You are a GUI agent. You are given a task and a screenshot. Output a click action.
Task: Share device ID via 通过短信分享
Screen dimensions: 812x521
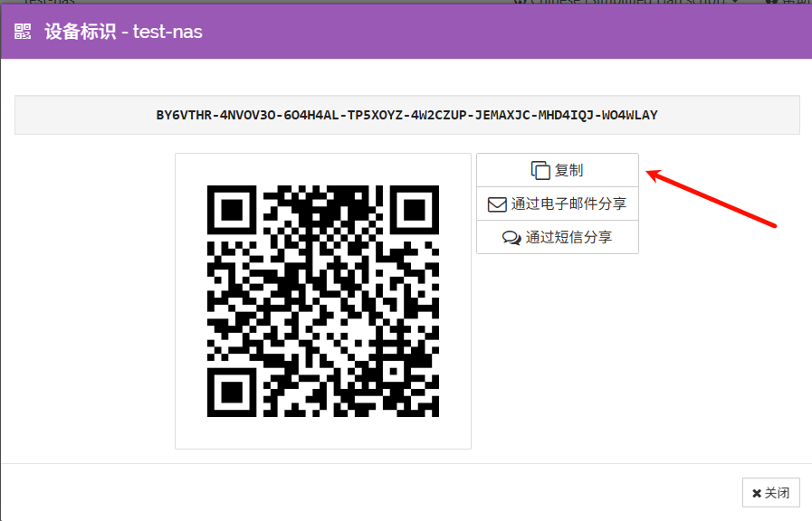click(568, 238)
